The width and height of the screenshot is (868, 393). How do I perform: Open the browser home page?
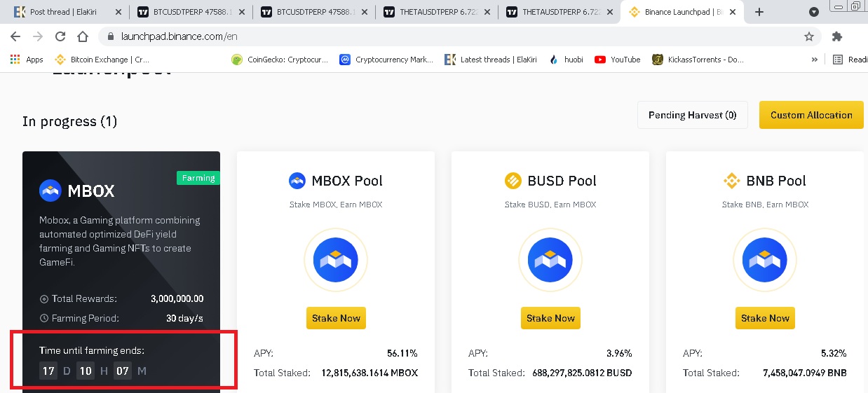[x=83, y=36]
